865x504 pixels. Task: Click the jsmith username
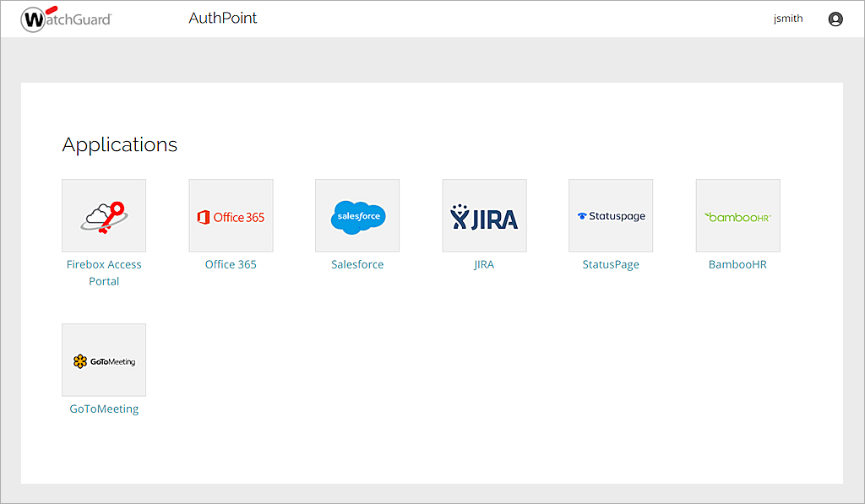pyautogui.click(x=788, y=18)
